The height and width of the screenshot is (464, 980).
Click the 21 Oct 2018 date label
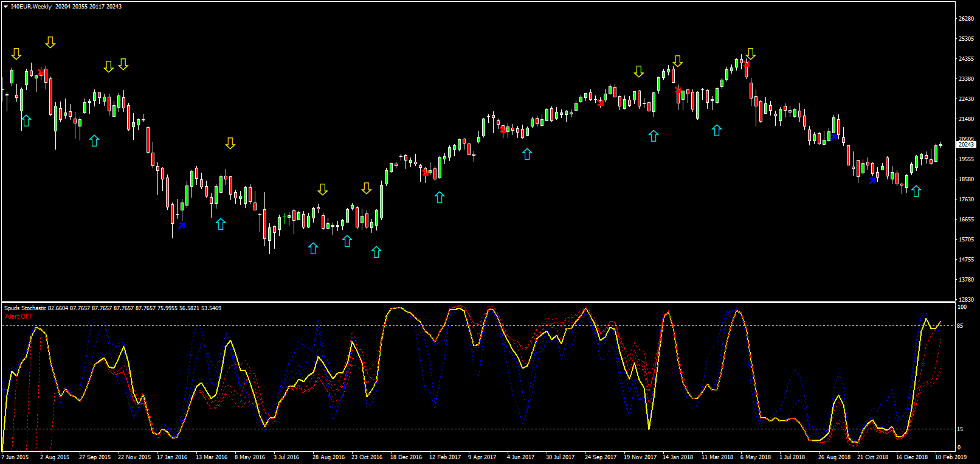(x=873, y=457)
